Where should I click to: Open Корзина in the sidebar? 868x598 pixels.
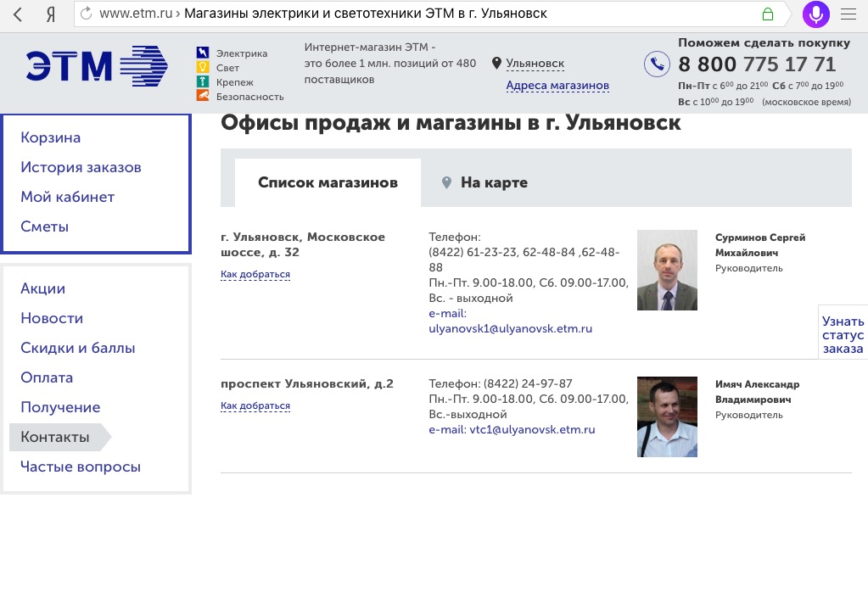pyautogui.click(x=50, y=137)
